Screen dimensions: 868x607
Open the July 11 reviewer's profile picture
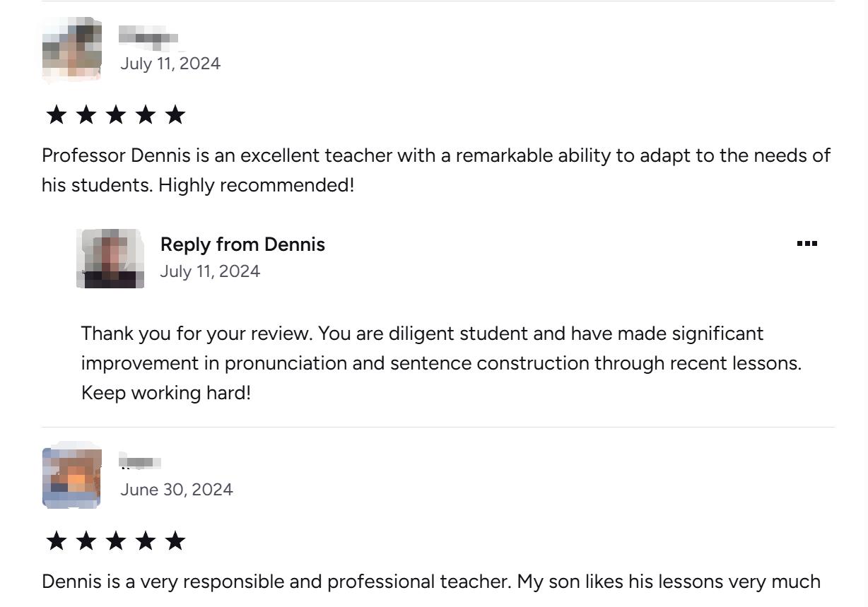71,49
